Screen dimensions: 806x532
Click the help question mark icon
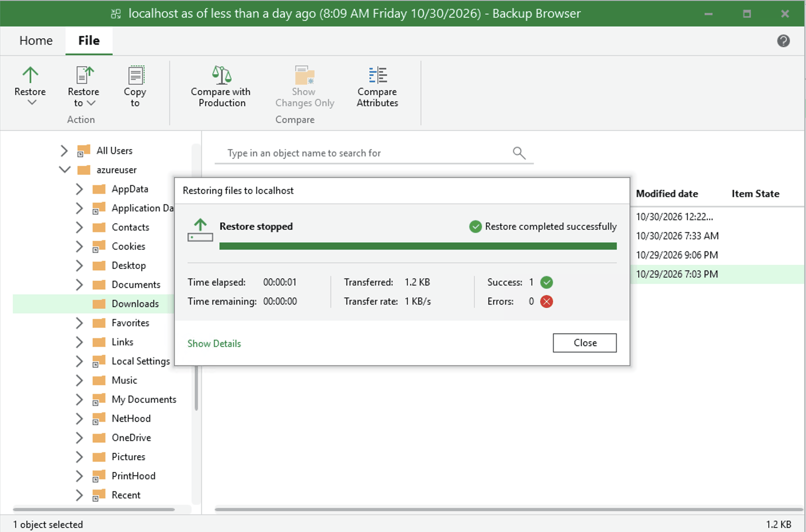click(x=783, y=41)
